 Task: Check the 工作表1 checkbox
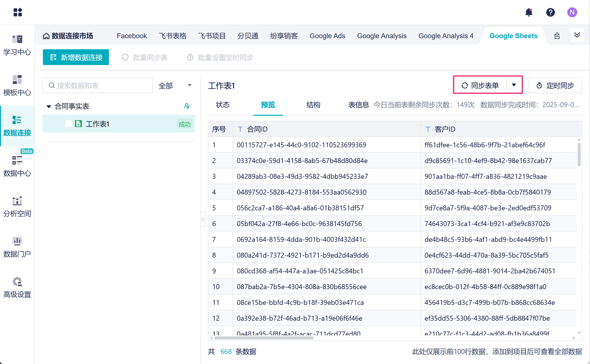click(68, 124)
